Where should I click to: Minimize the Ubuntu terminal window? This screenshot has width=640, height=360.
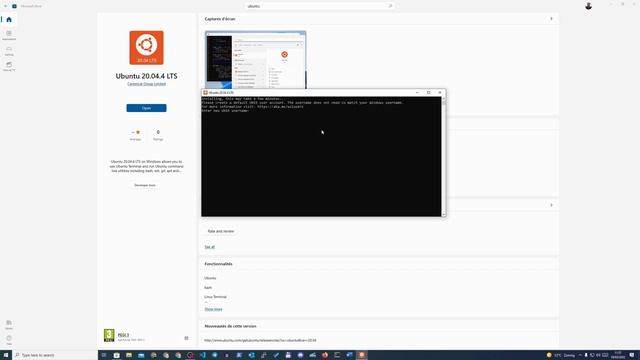tap(417, 93)
